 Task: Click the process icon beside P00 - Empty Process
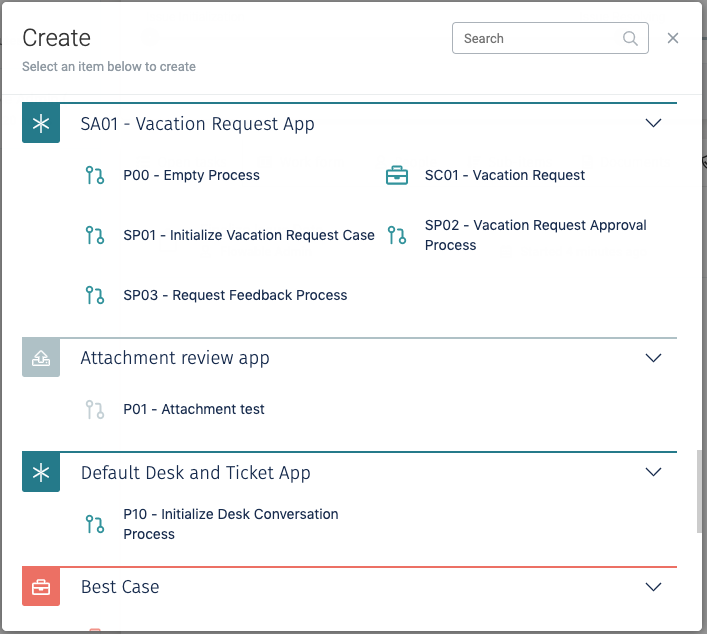[95, 176]
